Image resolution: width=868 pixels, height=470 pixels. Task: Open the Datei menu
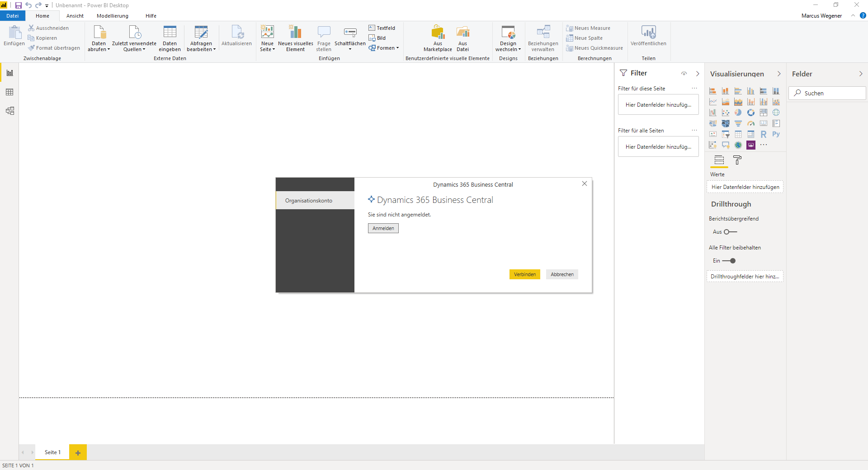[13, 16]
